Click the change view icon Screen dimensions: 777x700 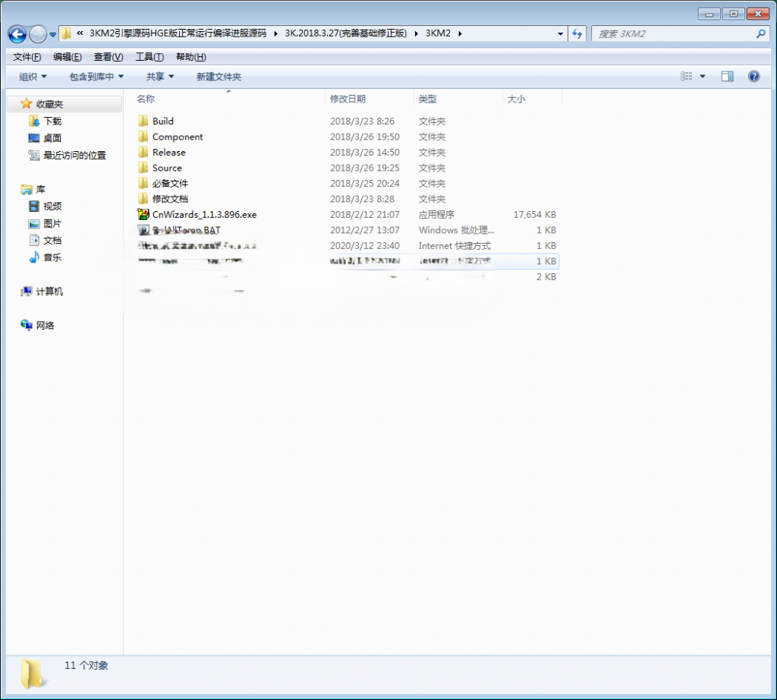click(687, 77)
